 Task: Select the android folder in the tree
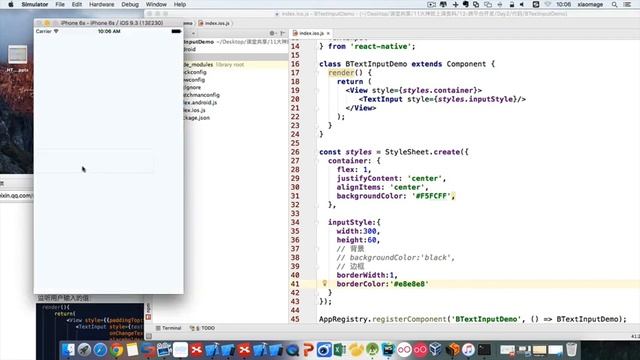190,49
